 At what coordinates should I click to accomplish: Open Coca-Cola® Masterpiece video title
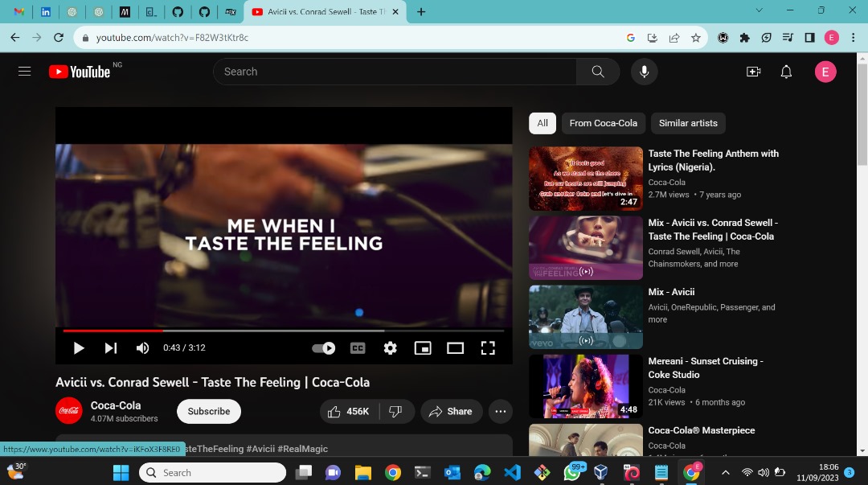pos(702,430)
